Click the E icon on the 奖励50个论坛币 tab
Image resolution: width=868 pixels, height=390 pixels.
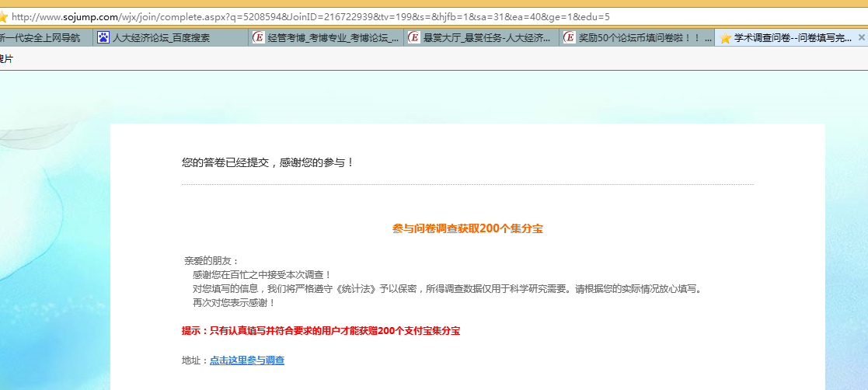click(x=569, y=37)
